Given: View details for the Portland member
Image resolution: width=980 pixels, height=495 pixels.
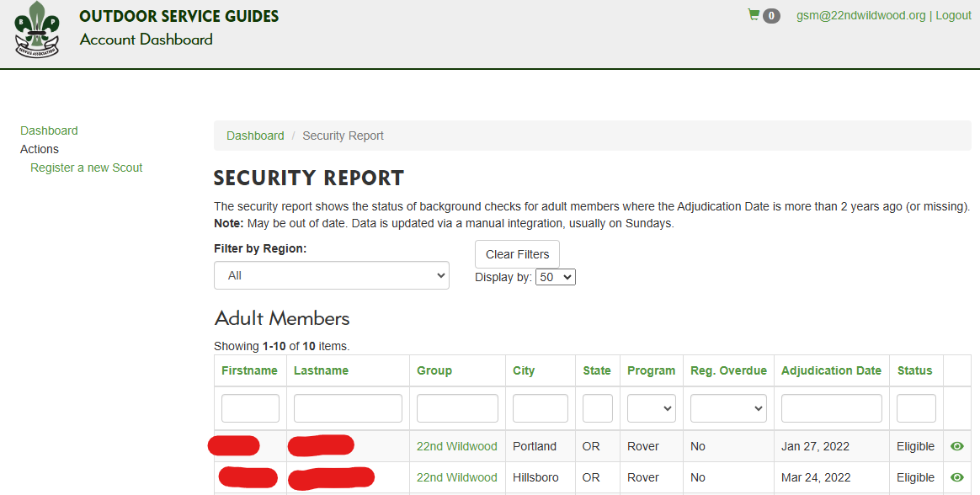Looking at the screenshot, I should (x=956, y=446).
